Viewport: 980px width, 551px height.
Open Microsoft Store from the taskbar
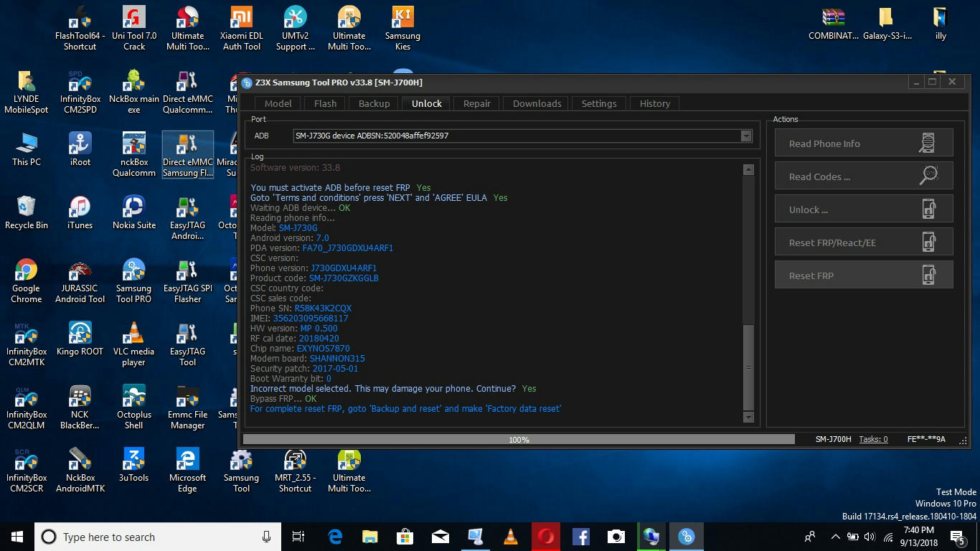[405, 537]
